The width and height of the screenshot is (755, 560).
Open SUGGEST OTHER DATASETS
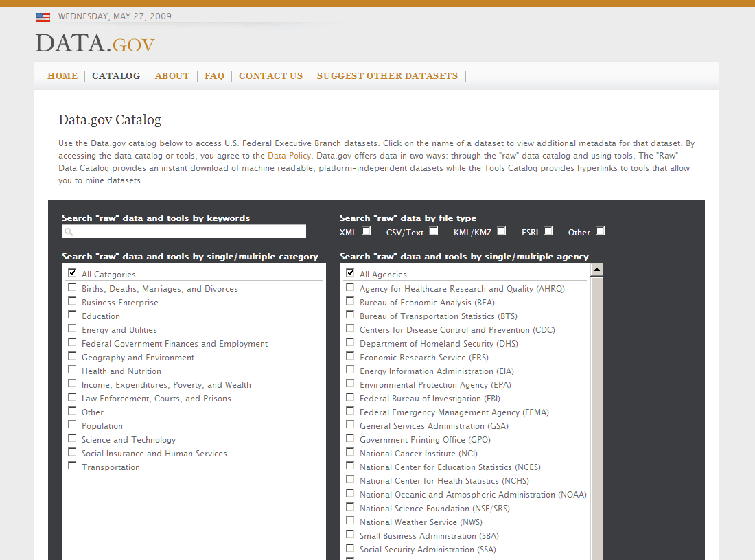coord(387,75)
